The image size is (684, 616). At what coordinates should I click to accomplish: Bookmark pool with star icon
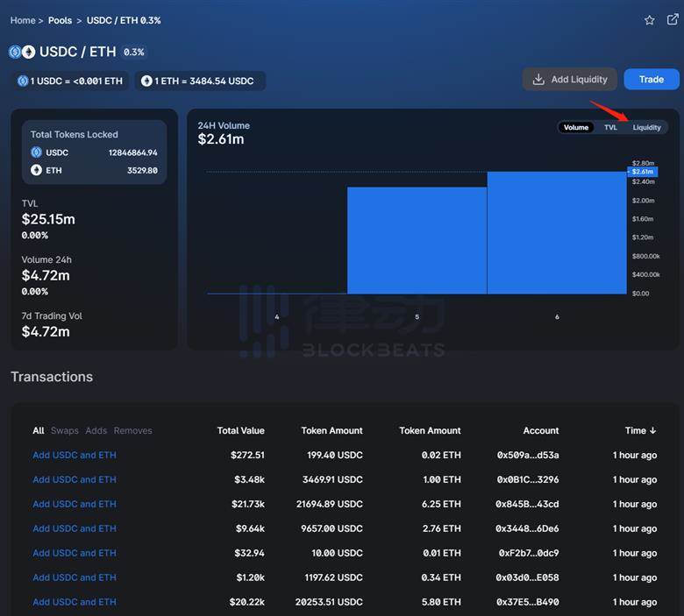click(x=650, y=20)
